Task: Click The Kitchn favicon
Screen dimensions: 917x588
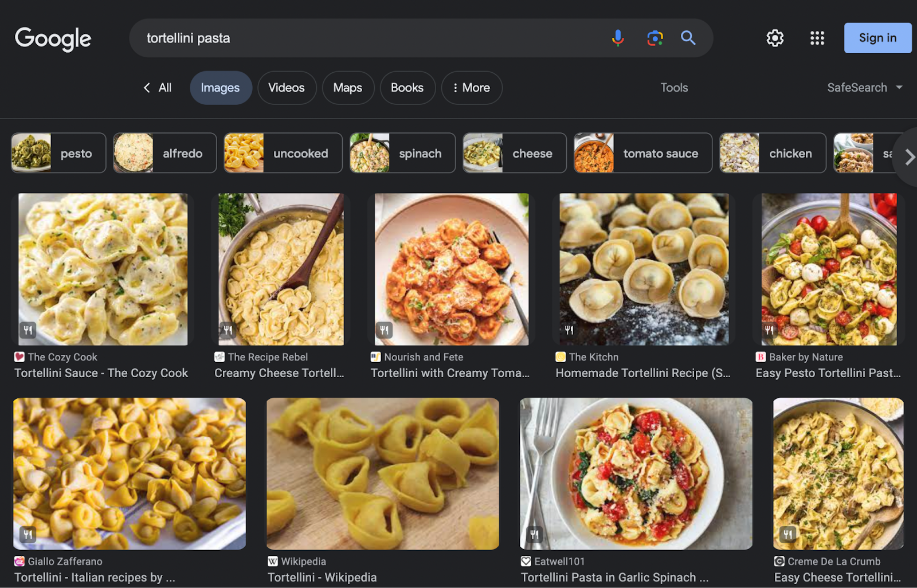Action: point(561,357)
